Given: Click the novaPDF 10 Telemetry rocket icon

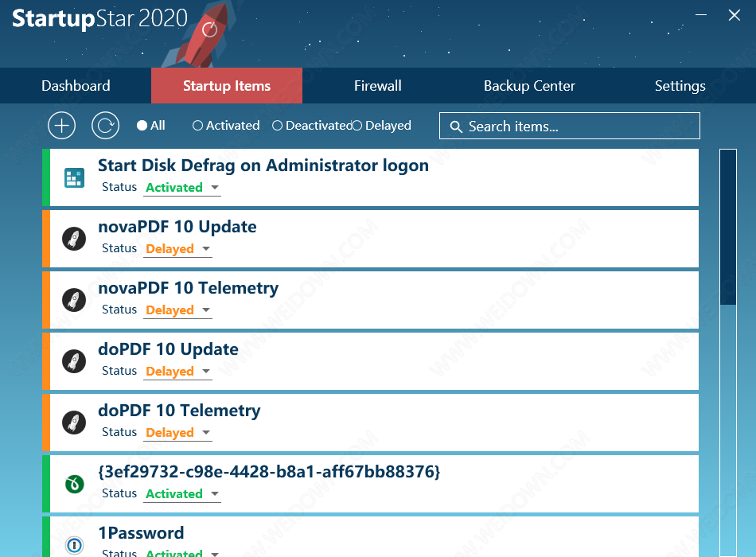Looking at the screenshot, I should 74,300.
